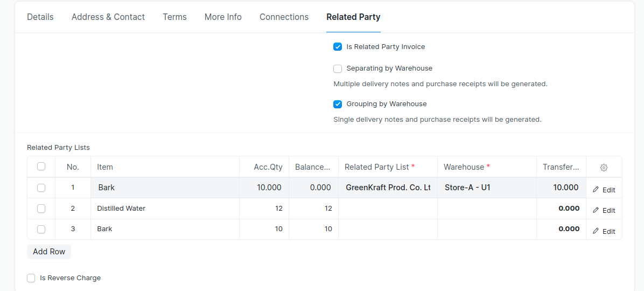Click the empty Warehouse cell in row 3
The width and height of the screenshot is (644, 291).
click(486, 229)
